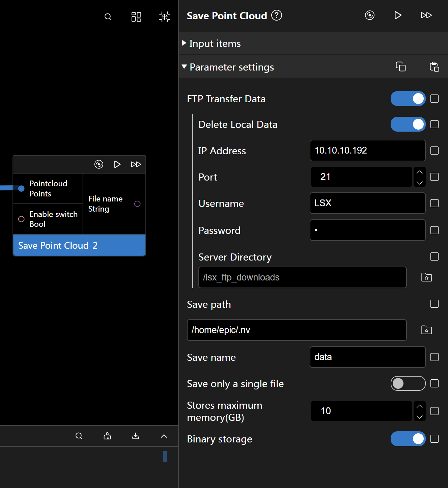The image size is (448, 488).
Task: Browse folder for Server Directory
Action: click(426, 277)
